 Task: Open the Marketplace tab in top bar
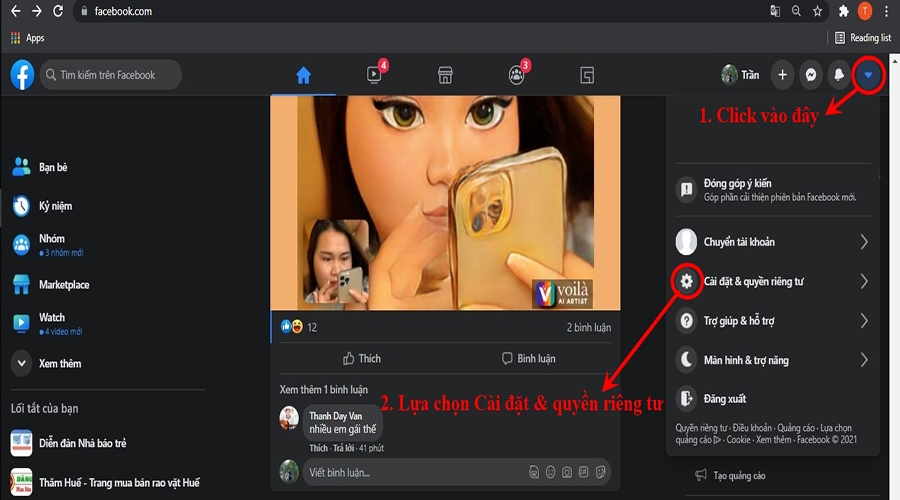[445, 75]
